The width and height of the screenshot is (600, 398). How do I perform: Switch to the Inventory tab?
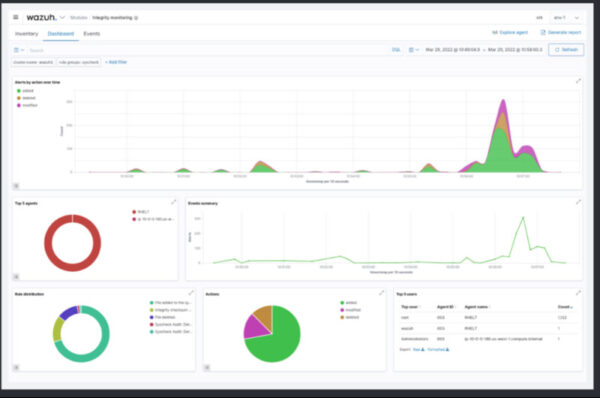pos(26,34)
